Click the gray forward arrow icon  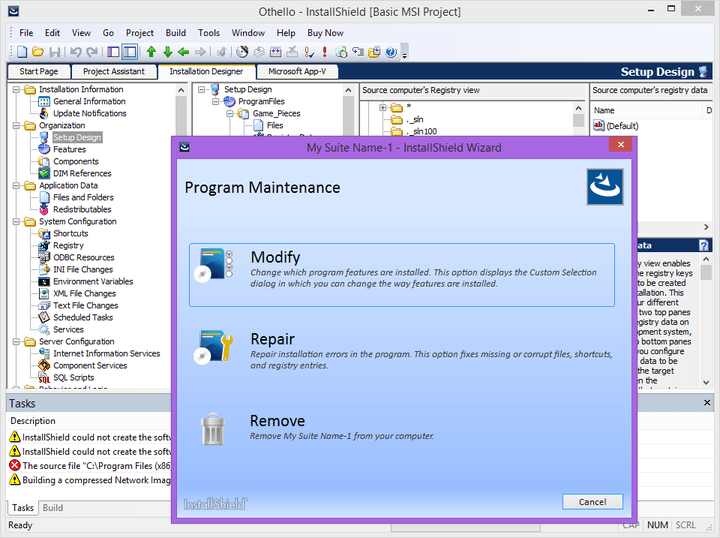click(200, 52)
